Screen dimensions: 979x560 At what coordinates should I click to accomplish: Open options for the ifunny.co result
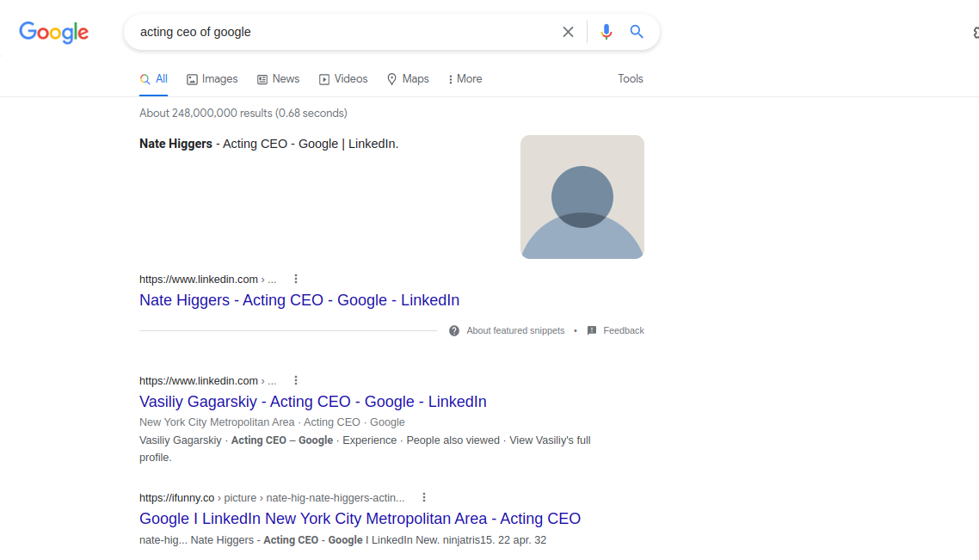[x=424, y=497]
